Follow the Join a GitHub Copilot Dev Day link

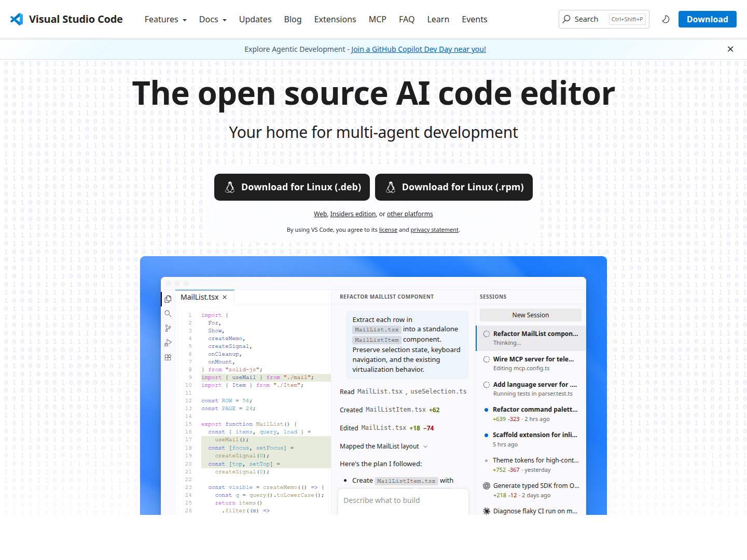tap(419, 49)
